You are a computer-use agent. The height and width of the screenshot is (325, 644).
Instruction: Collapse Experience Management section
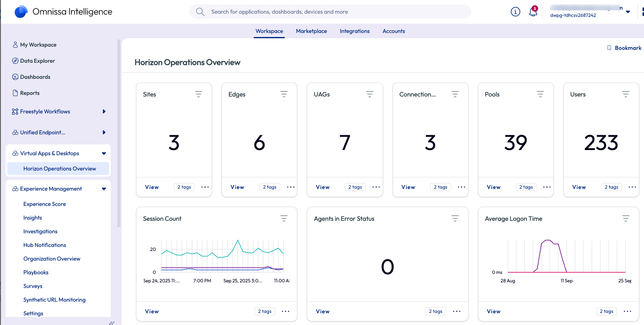pyautogui.click(x=104, y=189)
